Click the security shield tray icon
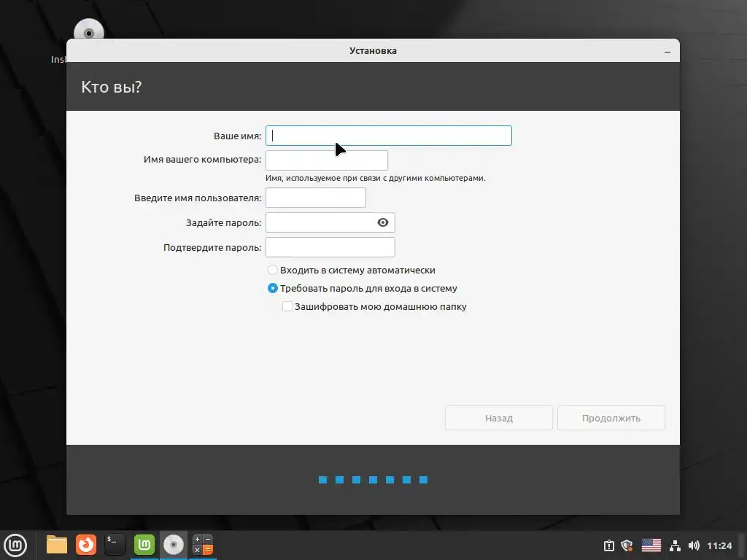The height and width of the screenshot is (560, 747). [627, 545]
